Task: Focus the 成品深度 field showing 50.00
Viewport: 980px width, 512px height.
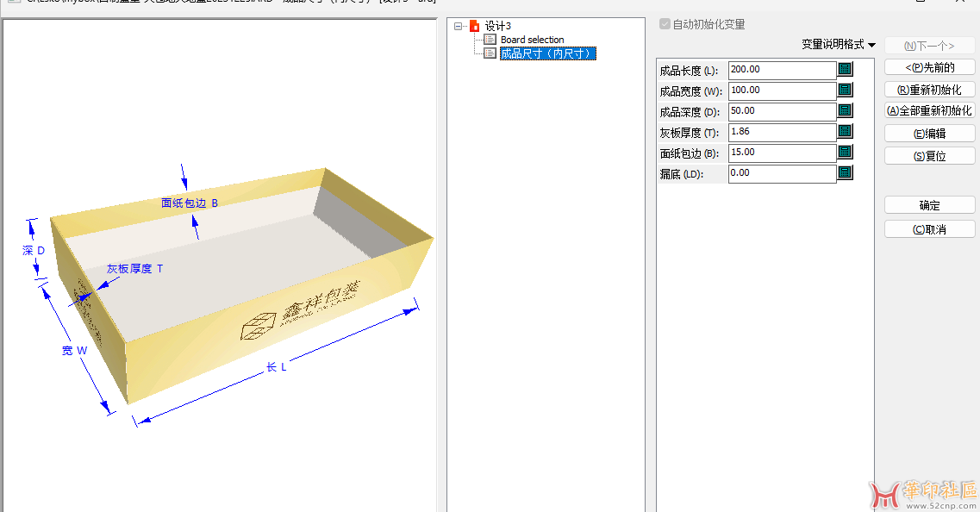Action: [783, 111]
